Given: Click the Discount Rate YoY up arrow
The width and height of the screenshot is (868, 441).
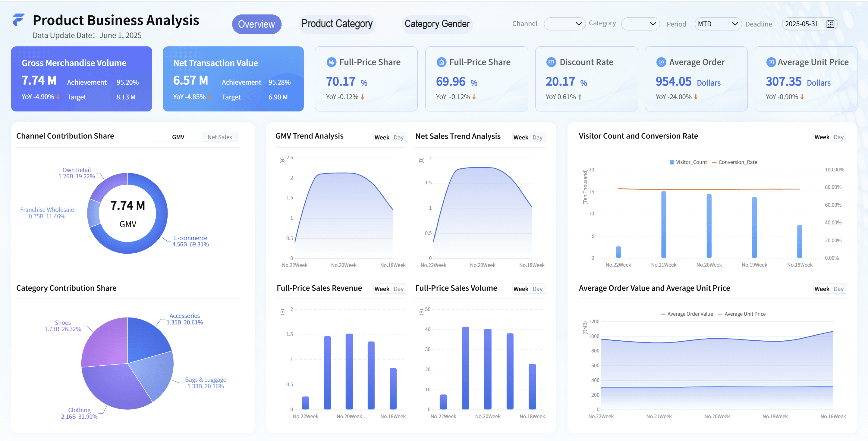Looking at the screenshot, I should click(580, 97).
